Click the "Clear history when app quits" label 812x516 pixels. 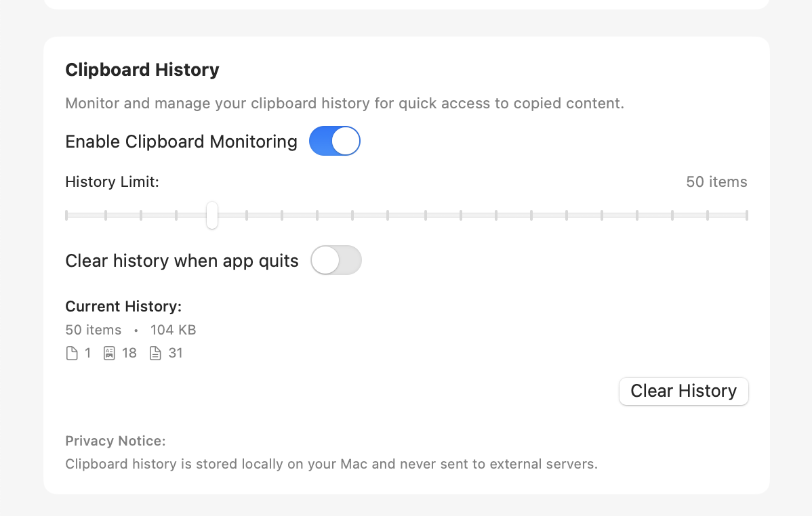pyautogui.click(x=182, y=261)
